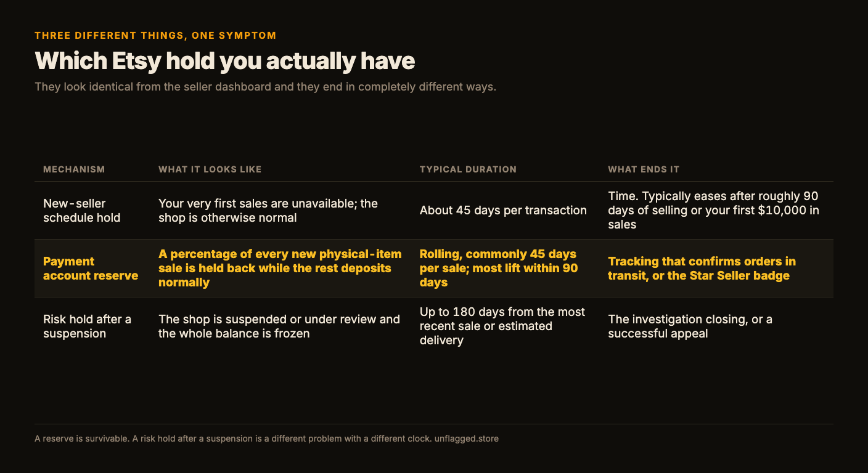Select the 'Three different things, one symptom' label
868x473 pixels.
click(x=155, y=36)
